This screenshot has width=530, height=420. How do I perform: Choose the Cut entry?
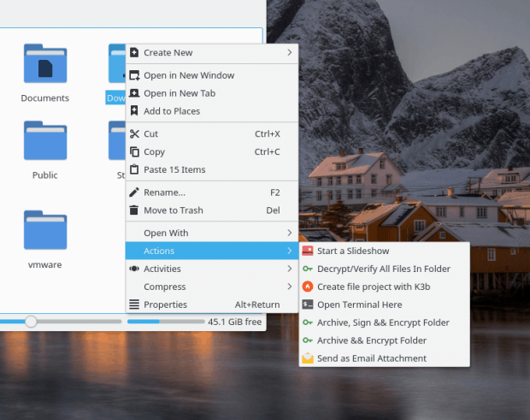point(212,134)
